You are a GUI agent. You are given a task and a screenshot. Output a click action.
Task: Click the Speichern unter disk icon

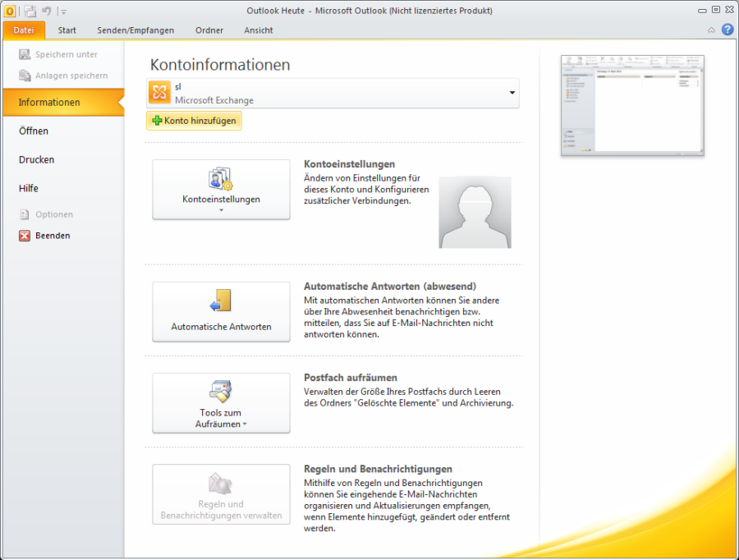pos(25,55)
